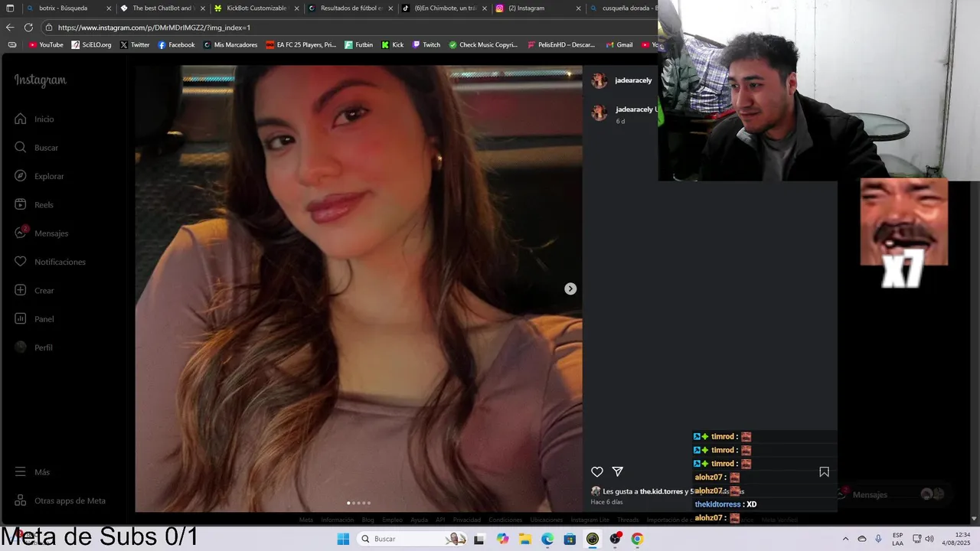Like the post with heart icon

click(597, 472)
